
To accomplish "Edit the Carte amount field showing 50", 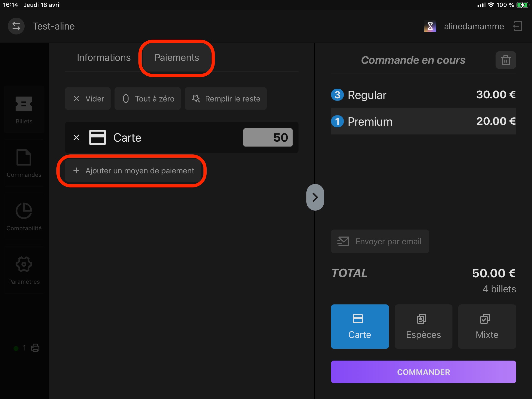I will [x=268, y=137].
